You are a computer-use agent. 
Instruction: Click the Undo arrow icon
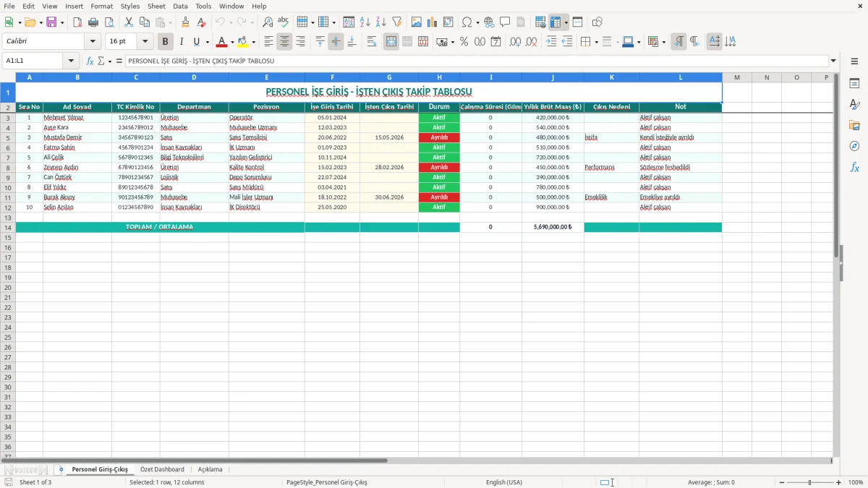coord(220,22)
